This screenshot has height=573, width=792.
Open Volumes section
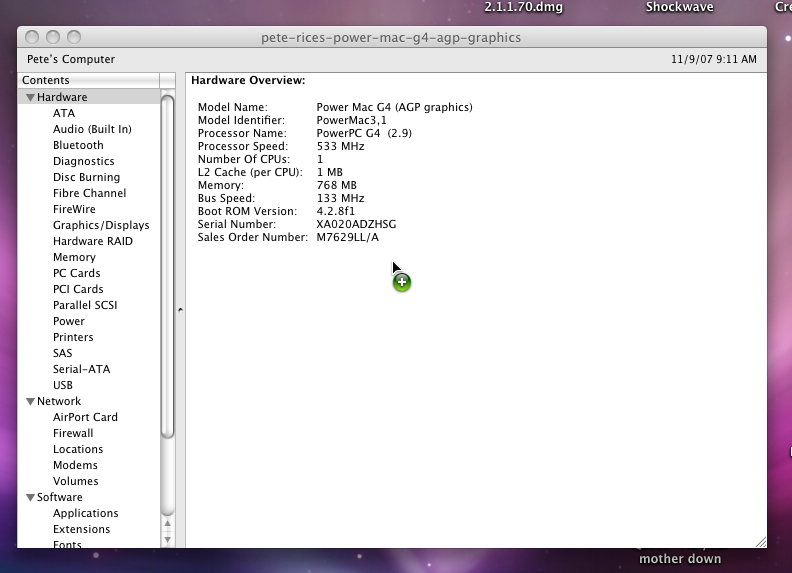click(x=75, y=481)
